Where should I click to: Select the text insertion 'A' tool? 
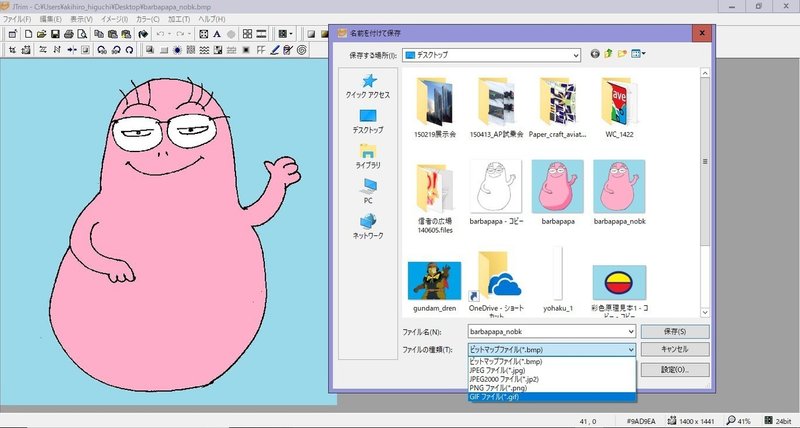[x=217, y=34]
